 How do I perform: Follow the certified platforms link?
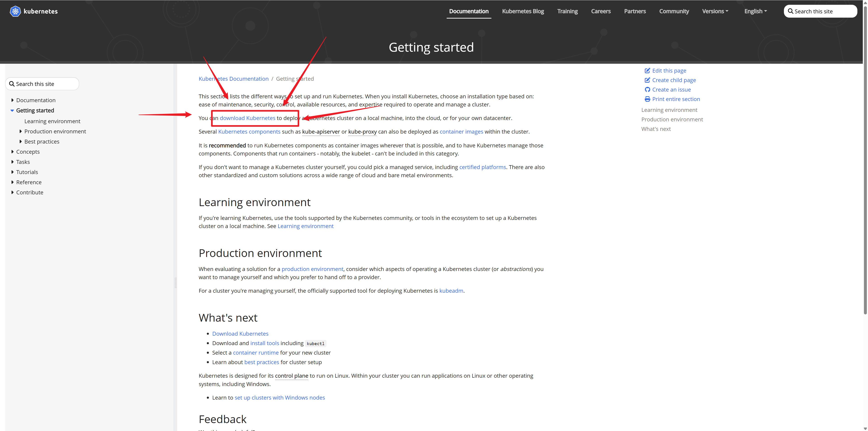click(x=483, y=167)
